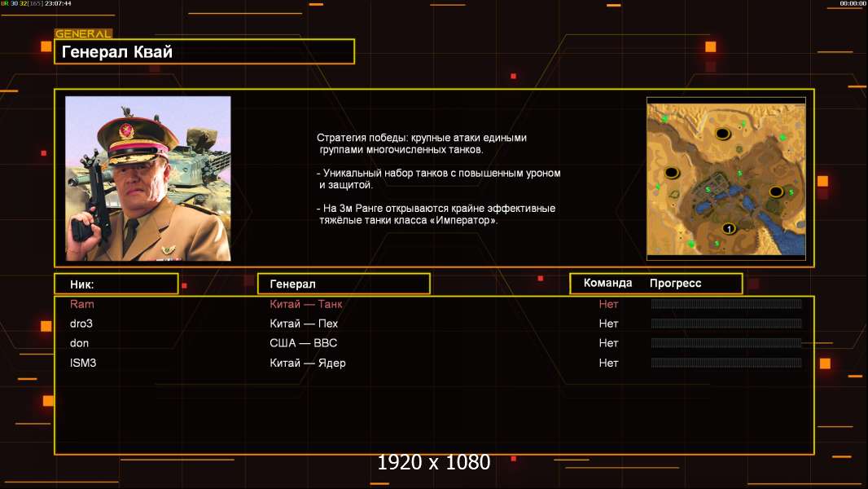Click the desert map preview thumbnail
Viewport: 868px width, 489px height.
[x=726, y=179]
